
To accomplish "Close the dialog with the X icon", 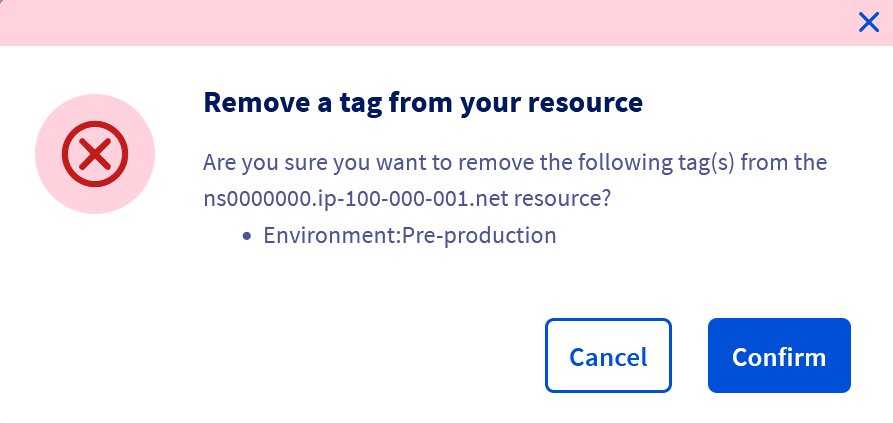I will coord(869,22).
